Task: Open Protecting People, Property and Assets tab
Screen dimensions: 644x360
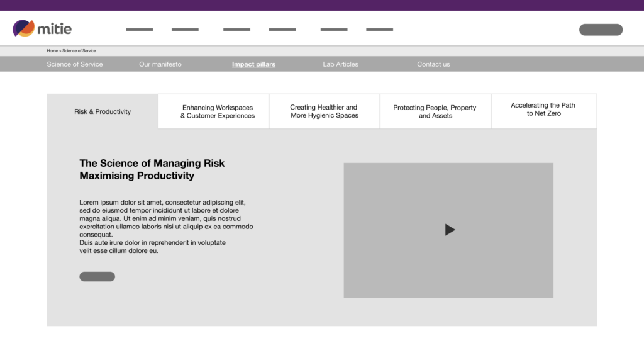Action: click(435, 111)
